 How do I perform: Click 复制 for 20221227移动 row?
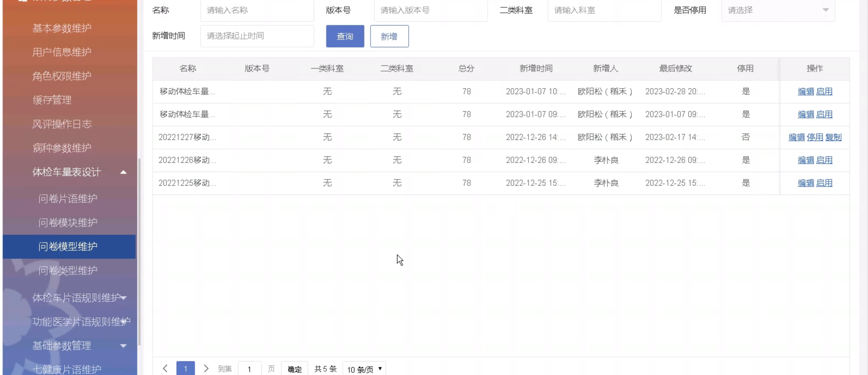[833, 137]
